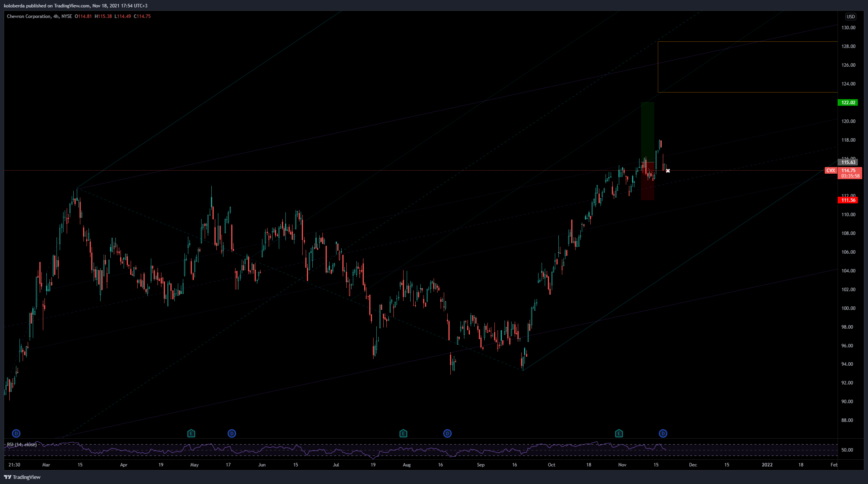
Task: Click the red 111.56 stop price label
Action: coord(848,200)
